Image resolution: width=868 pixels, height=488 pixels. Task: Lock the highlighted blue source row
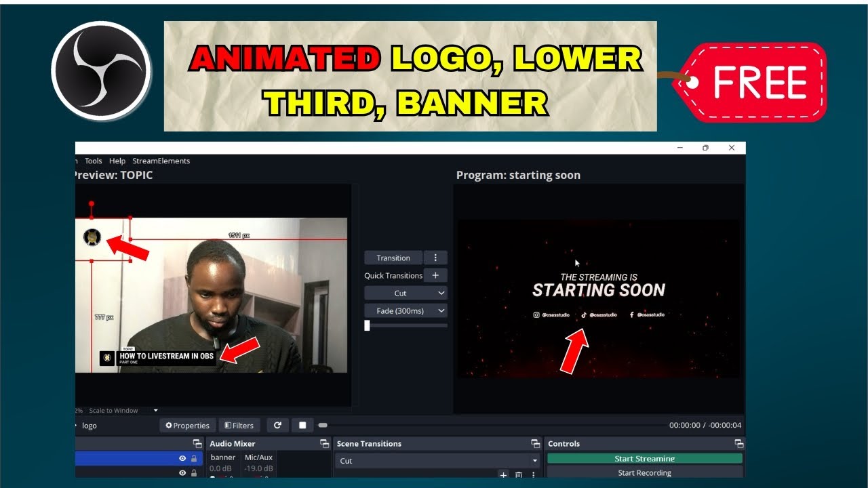tap(194, 459)
